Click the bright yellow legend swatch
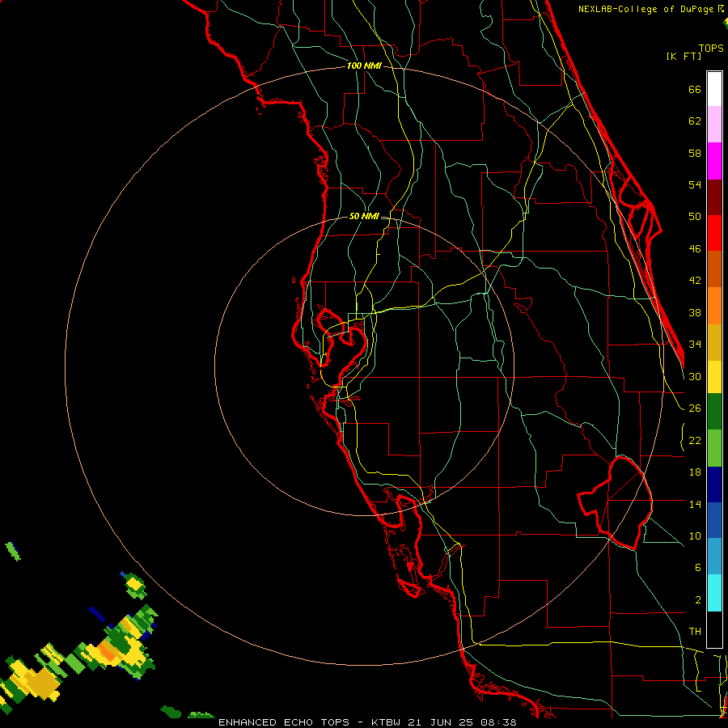The width and height of the screenshot is (728, 728). point(714,377)
